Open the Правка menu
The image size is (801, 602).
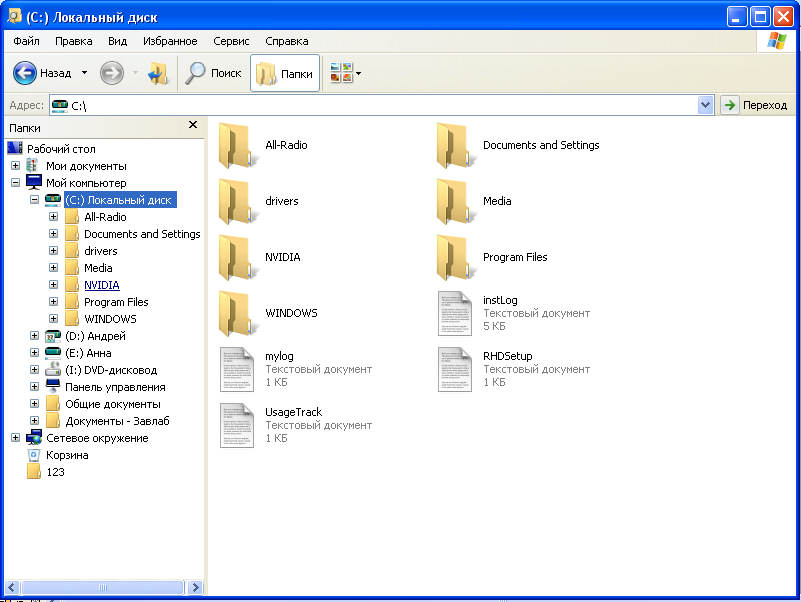point(74,41)
